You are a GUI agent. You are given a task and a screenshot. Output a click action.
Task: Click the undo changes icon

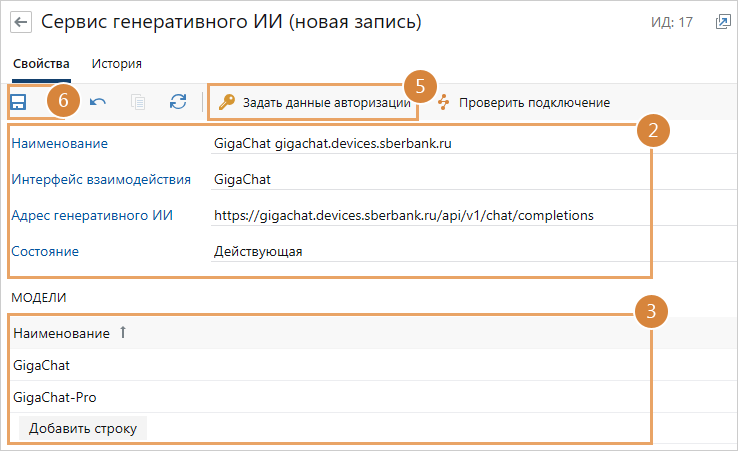98,102
